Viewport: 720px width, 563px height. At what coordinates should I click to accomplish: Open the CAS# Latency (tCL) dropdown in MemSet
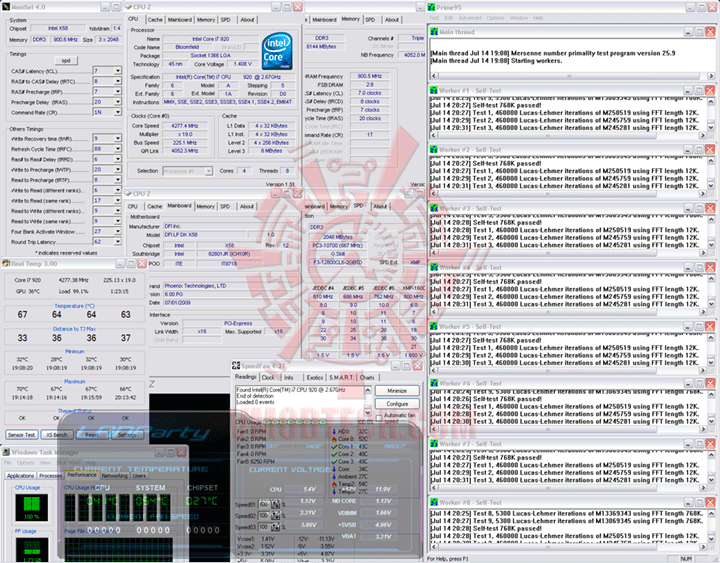[118, 71]
